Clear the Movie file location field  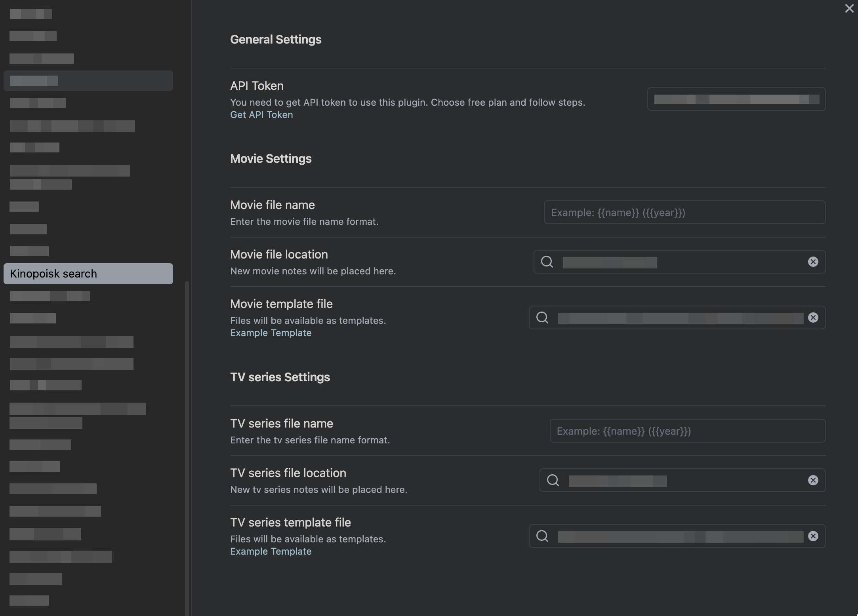813,262
